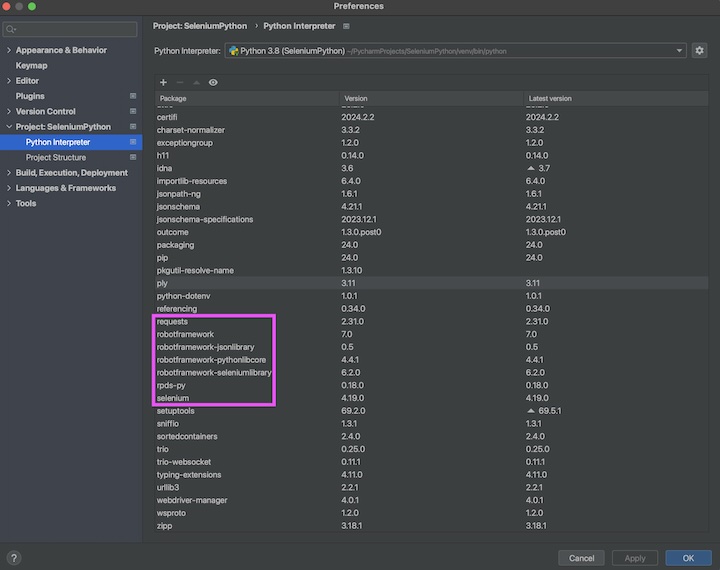Click the project-level icon beside Version Control
The image size is (720, 570).
pos(133,111)
